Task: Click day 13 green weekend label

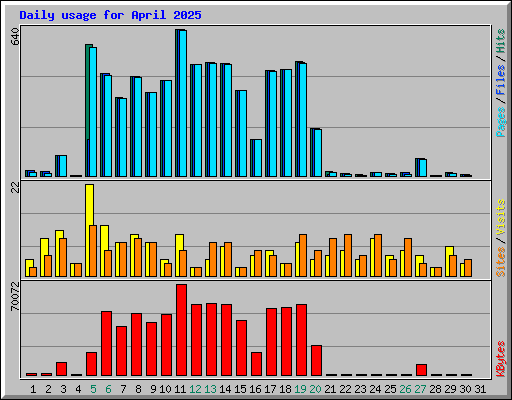Action: pyautogui.click(x=210, y=389)
